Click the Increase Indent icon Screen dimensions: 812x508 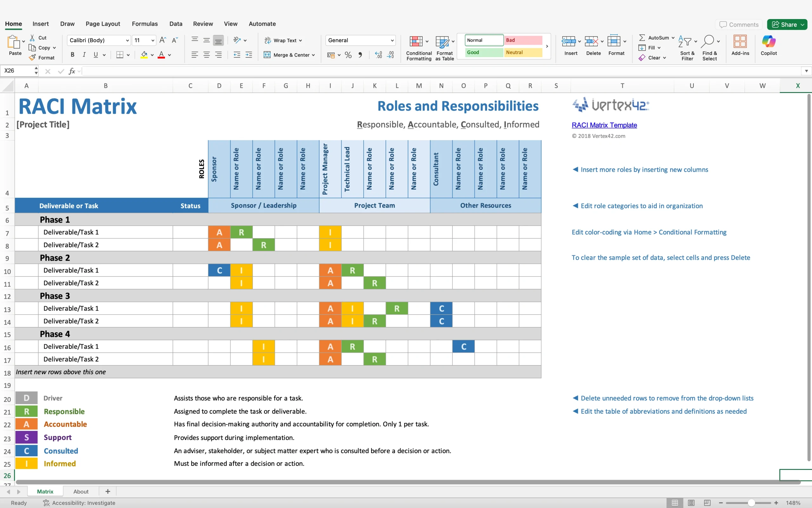pos(249,55)
